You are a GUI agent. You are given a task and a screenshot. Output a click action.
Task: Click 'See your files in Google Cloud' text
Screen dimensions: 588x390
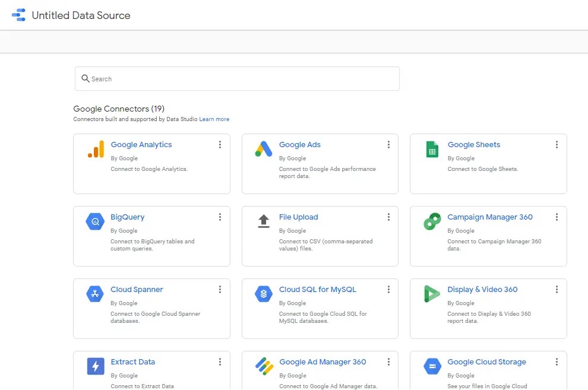(487, 386)
